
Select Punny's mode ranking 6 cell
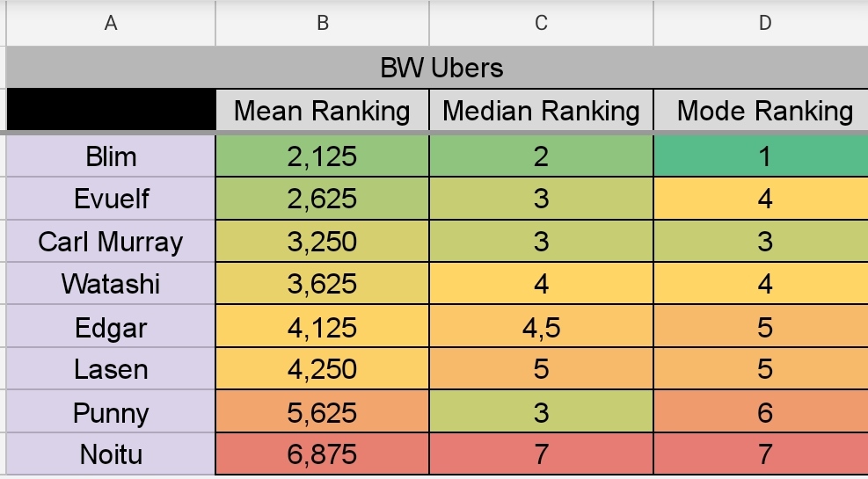click(762, 411)
